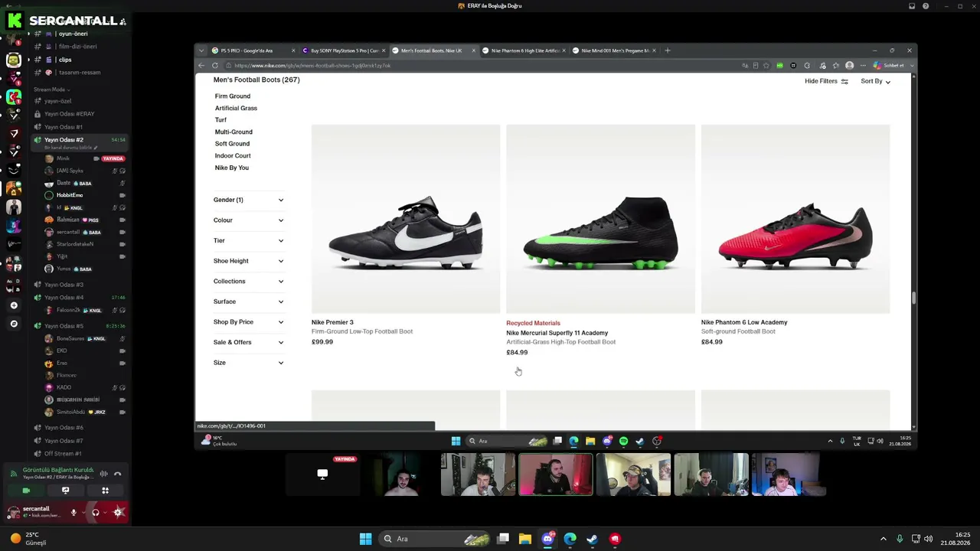Image resolution: width=980 pixels, height=551 pixels.
Task: Select the Indoor Court category link
Action: 233,155
